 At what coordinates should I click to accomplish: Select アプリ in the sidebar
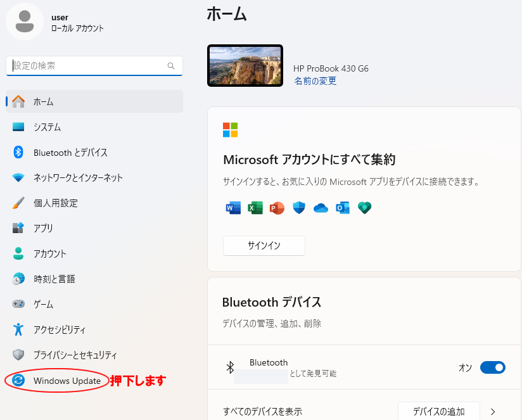point(94,228)
